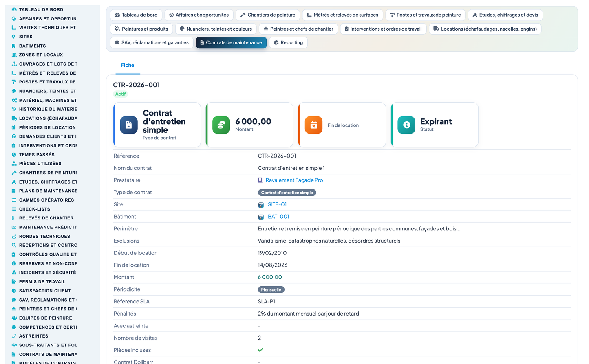Open SAV, réclamations et garanties menu
This screenshot has width=589, height=364.
[152, 42]
